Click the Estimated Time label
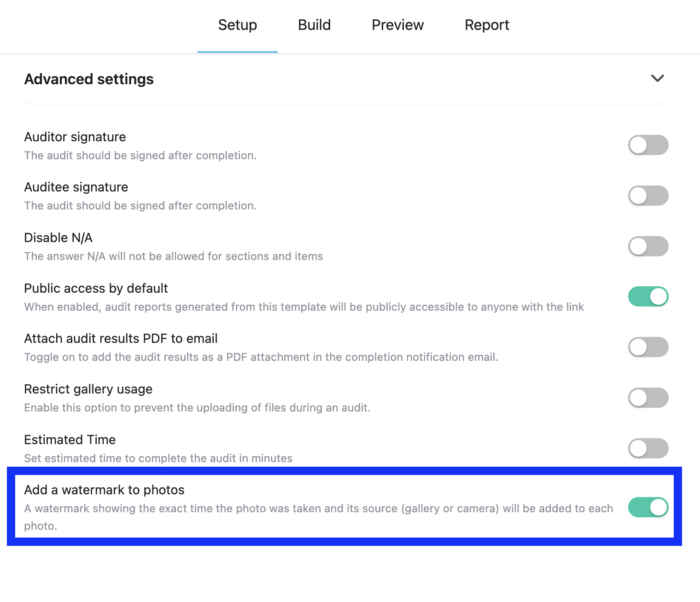700x602 pixels. pyautogui.click(x=70, y=440)
